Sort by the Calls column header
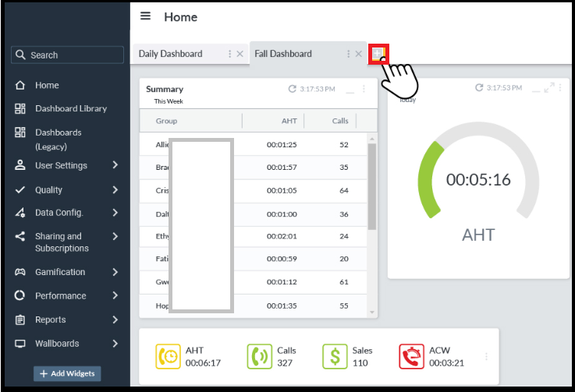 click(340, 121)
